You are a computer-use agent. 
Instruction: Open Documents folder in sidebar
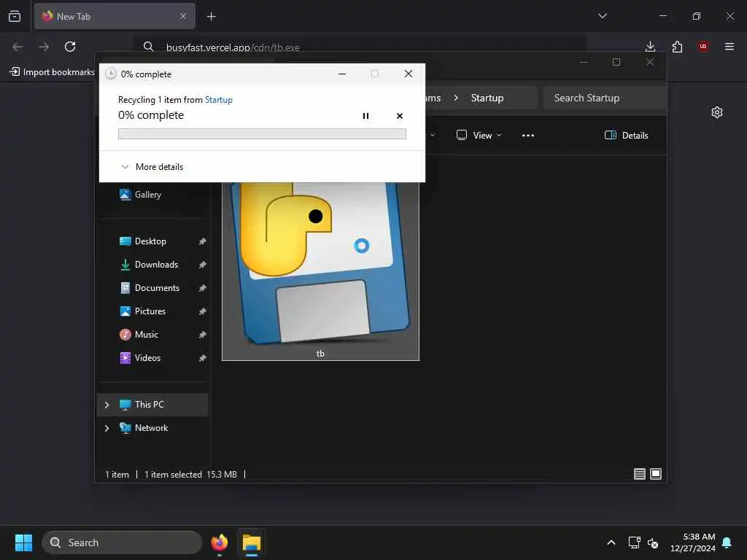coord(150,287)
